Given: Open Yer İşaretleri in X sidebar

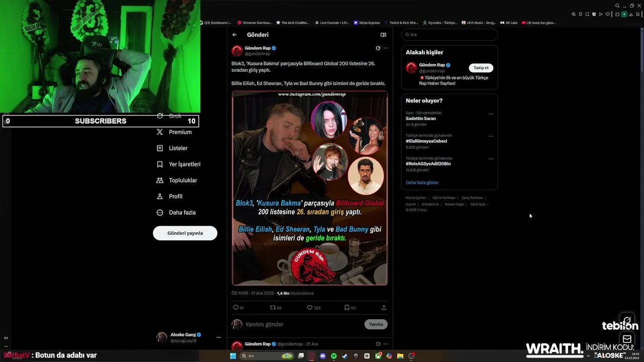Looking at the screenshot, I should (x=179, y=164).
